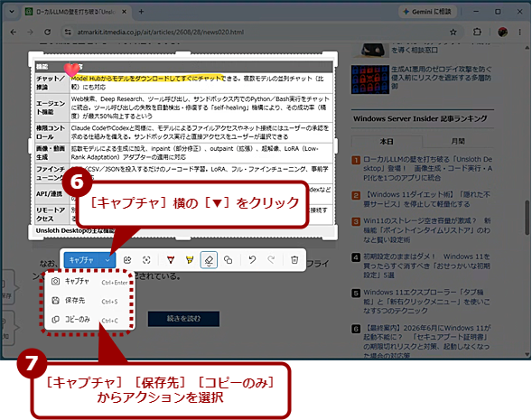Click the Windows Server Insider 記事ランキング heading
Screen dimensions: 532x420
420,118
